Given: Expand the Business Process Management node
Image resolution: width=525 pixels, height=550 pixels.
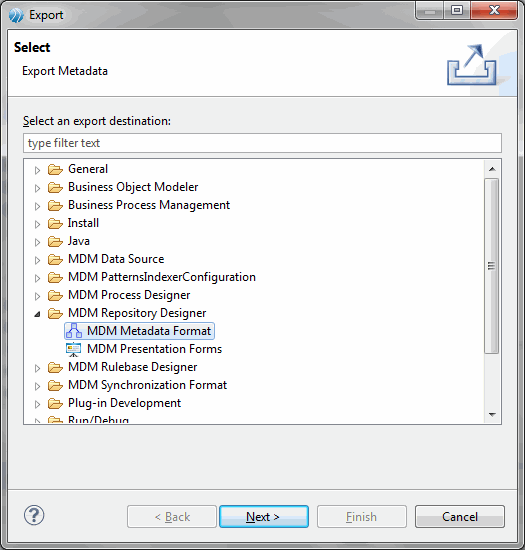Looking at the screenshot, I should tap(37, 206).
